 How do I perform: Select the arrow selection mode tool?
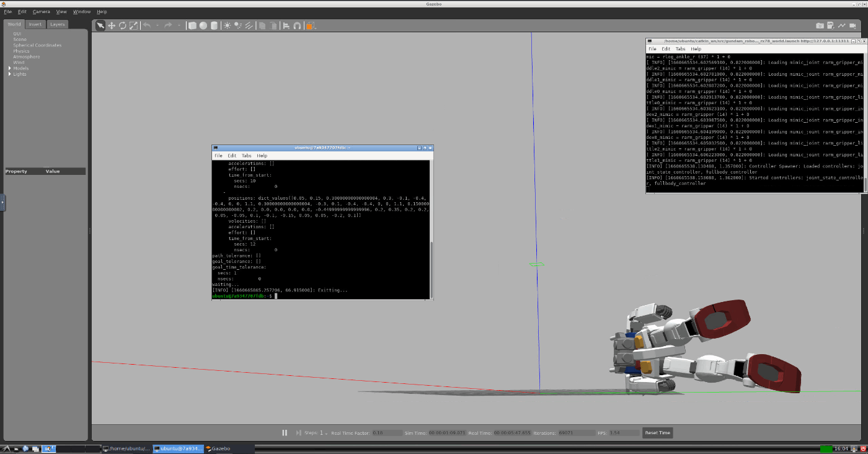coord(100,25)
